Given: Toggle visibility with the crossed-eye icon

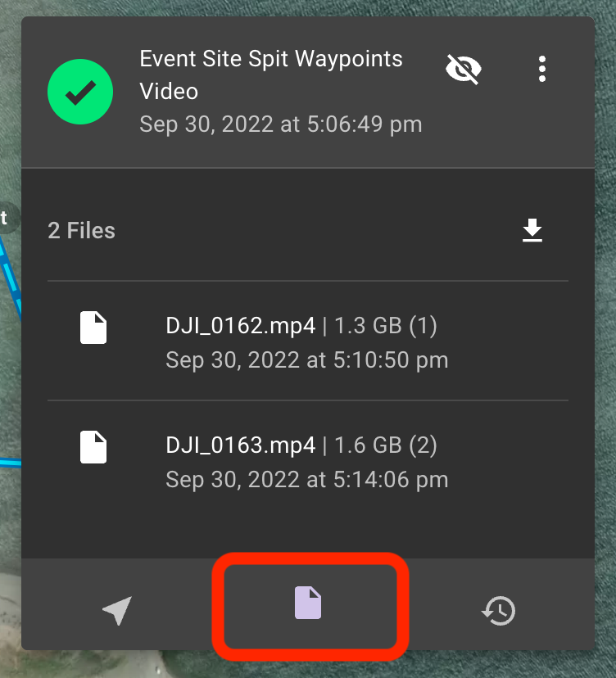Looking at the screenshot, I should point(464,69).
